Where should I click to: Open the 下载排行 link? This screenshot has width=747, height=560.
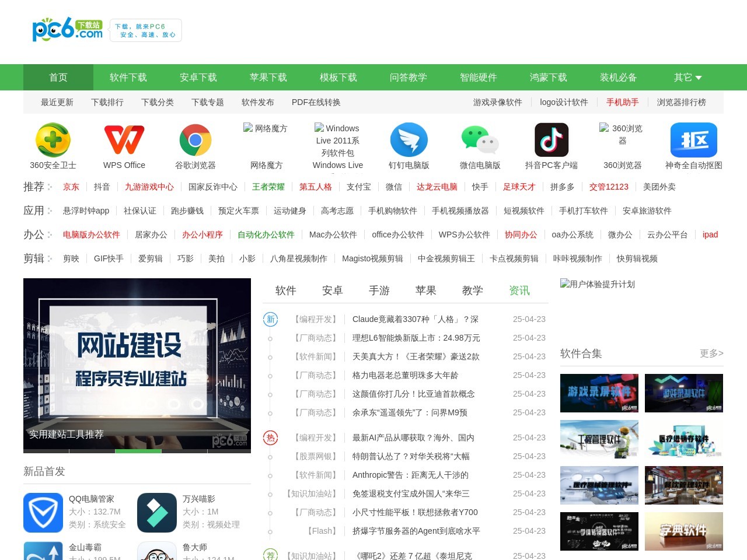(107, 102)
